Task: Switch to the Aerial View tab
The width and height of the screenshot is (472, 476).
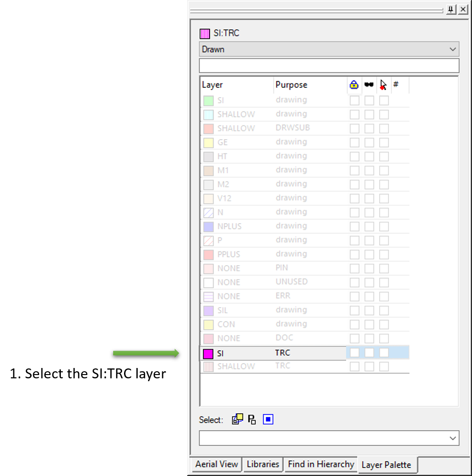Action: click(216, 464)
